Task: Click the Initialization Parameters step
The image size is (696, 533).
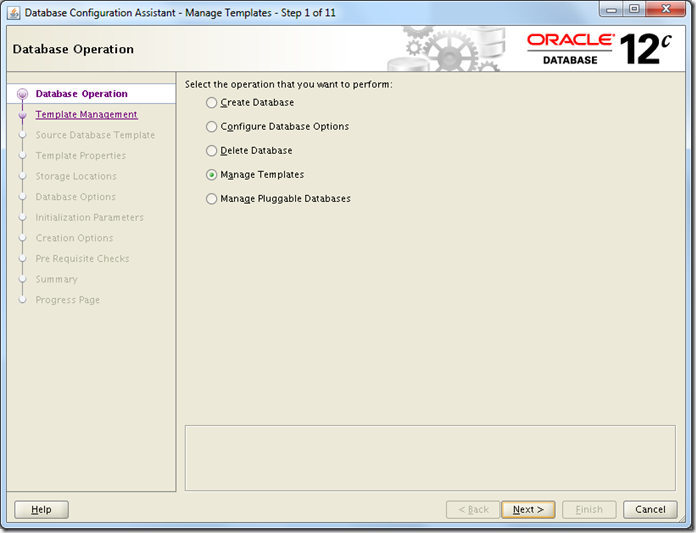Action: click(90, 217)
